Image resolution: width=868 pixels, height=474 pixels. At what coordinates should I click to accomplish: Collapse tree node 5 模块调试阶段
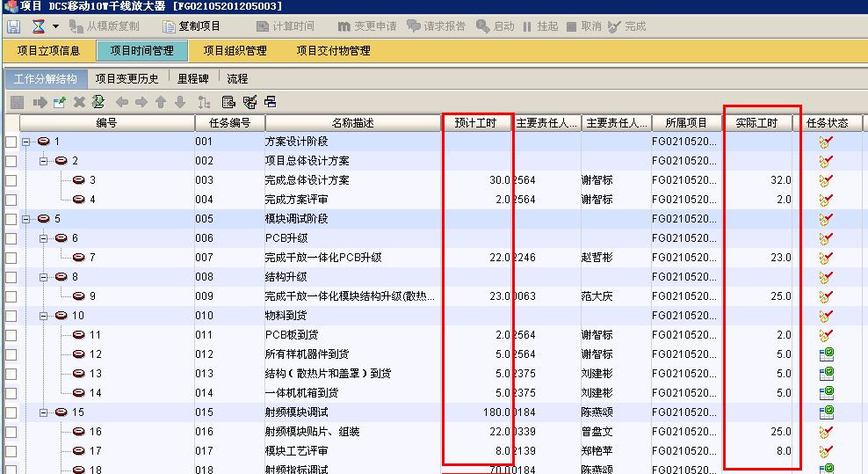(27, 219)
